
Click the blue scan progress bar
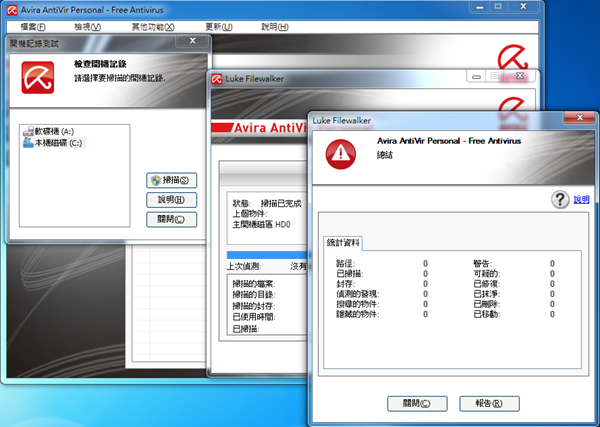[x=267, y=255]
